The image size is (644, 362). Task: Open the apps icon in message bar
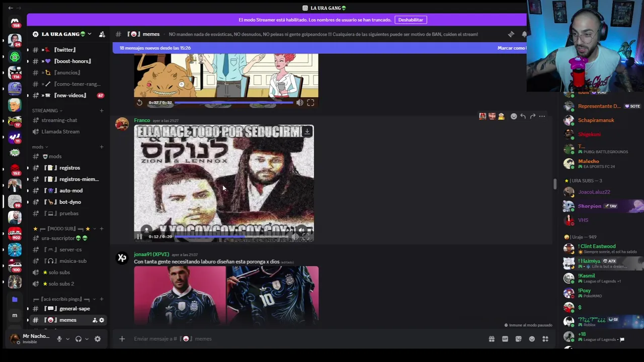tap(545, 339)
